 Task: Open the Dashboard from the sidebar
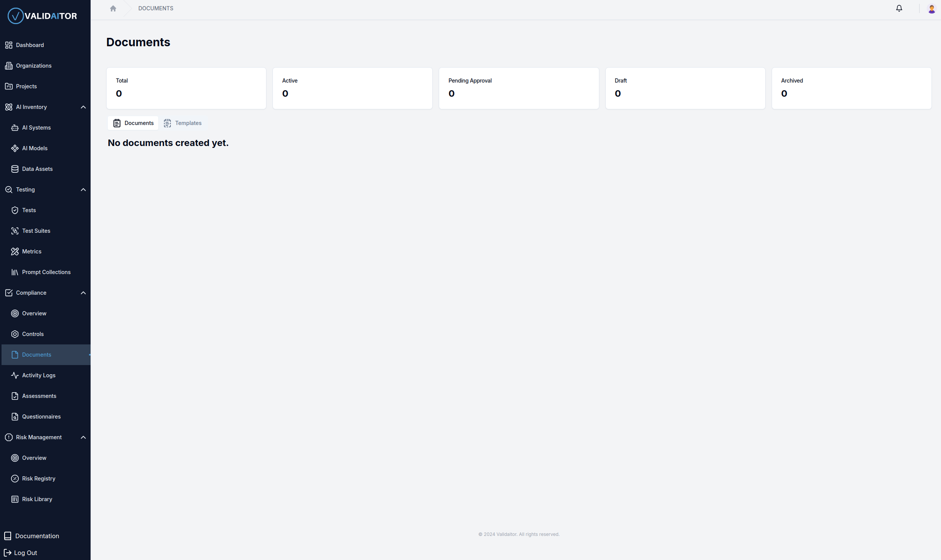(x=30, y=45)
